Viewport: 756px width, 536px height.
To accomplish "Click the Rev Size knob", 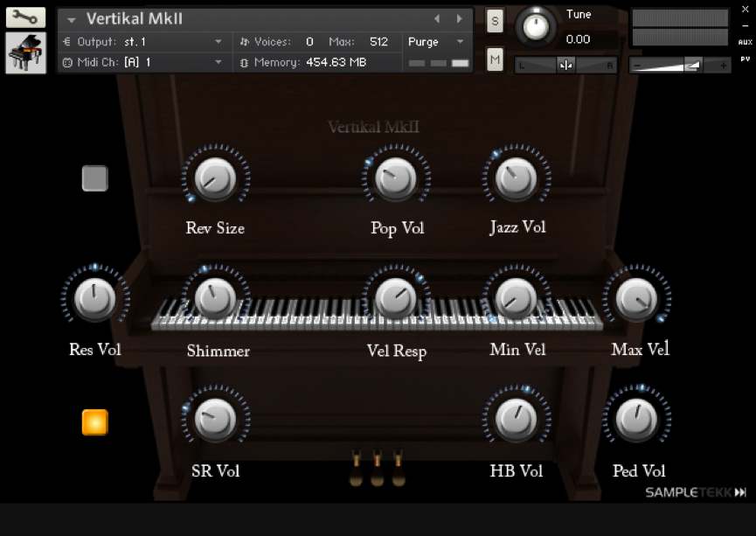I will pos(216,178).
